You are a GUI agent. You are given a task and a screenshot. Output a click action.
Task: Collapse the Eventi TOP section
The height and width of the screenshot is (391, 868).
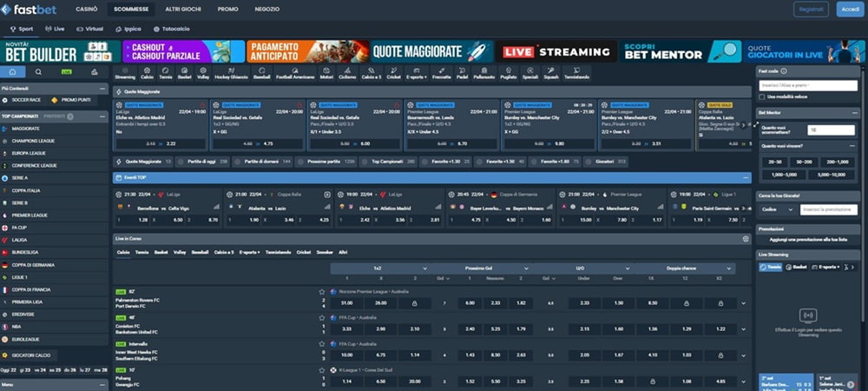pyautogui.click(x=746, y=178)
